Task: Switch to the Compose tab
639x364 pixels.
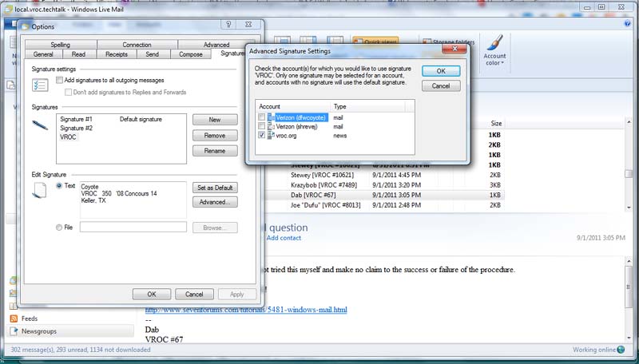Action: (x=191, y=54)
